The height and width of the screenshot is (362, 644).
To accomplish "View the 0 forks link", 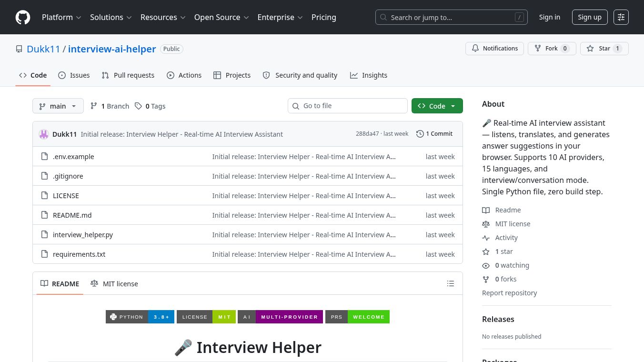I will pyautogui.click(x=500, y=279).
